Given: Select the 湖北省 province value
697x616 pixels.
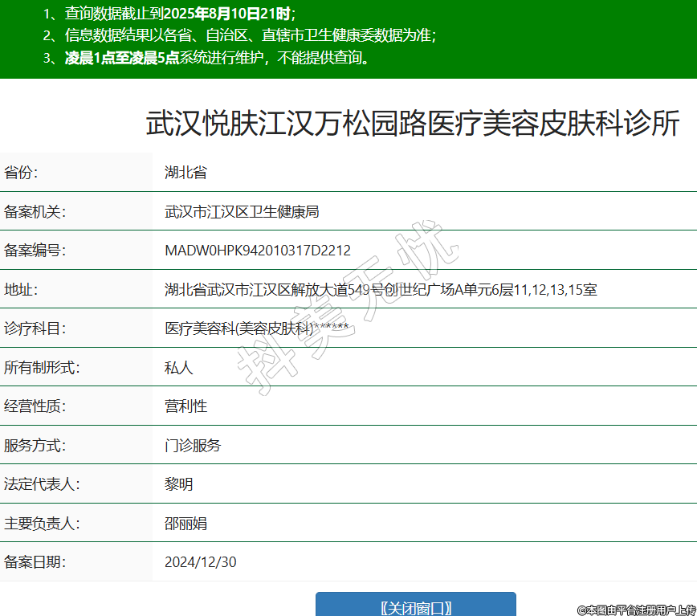Looking at the screenshot, I should point(185,173).
